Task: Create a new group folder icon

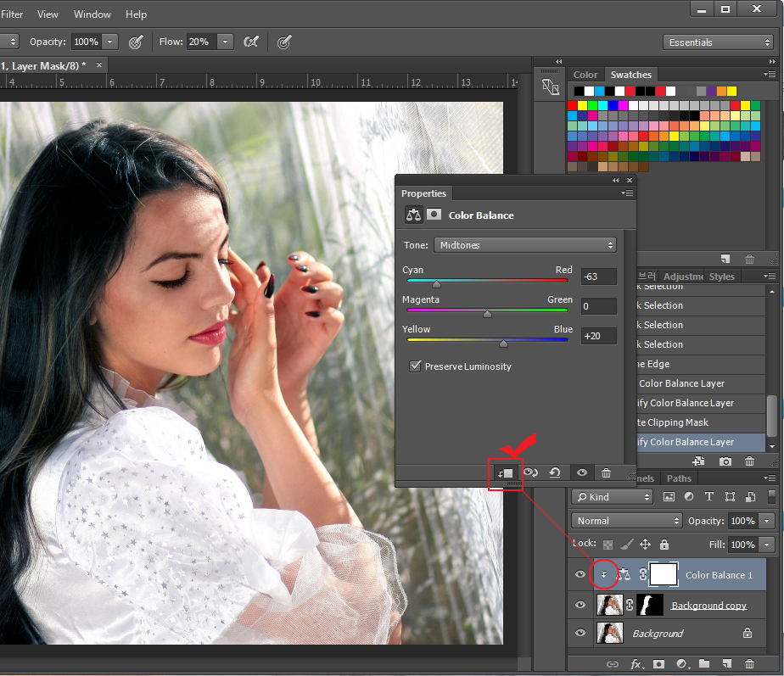Action: 704,663
